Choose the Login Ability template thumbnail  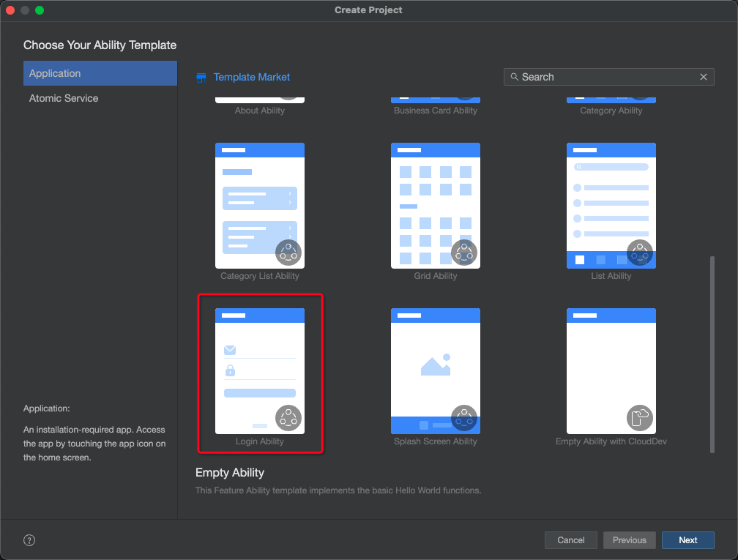point(260,371)
